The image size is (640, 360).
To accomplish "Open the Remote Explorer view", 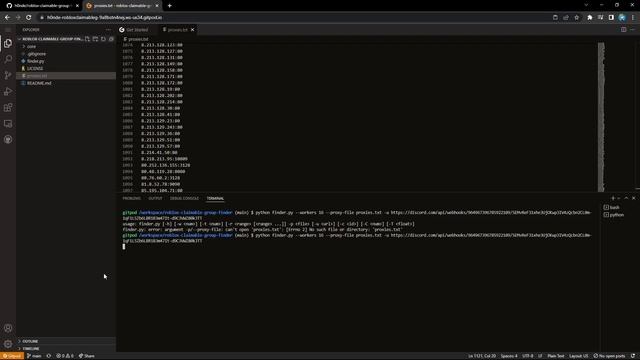I will 8,123.
